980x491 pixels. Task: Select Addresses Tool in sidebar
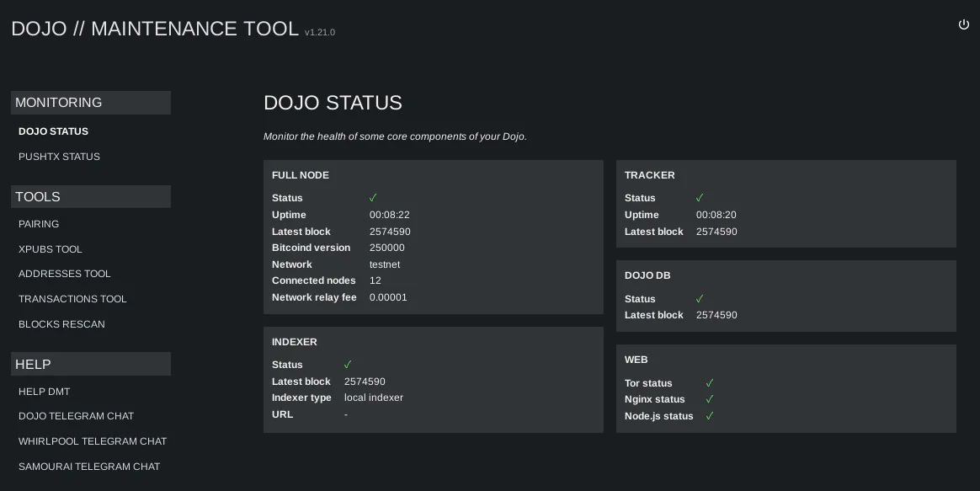[x=64, y=274]
